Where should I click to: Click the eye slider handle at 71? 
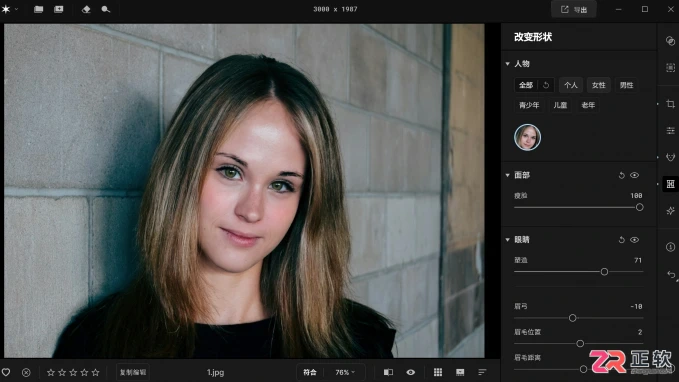(x=604, y=272)
